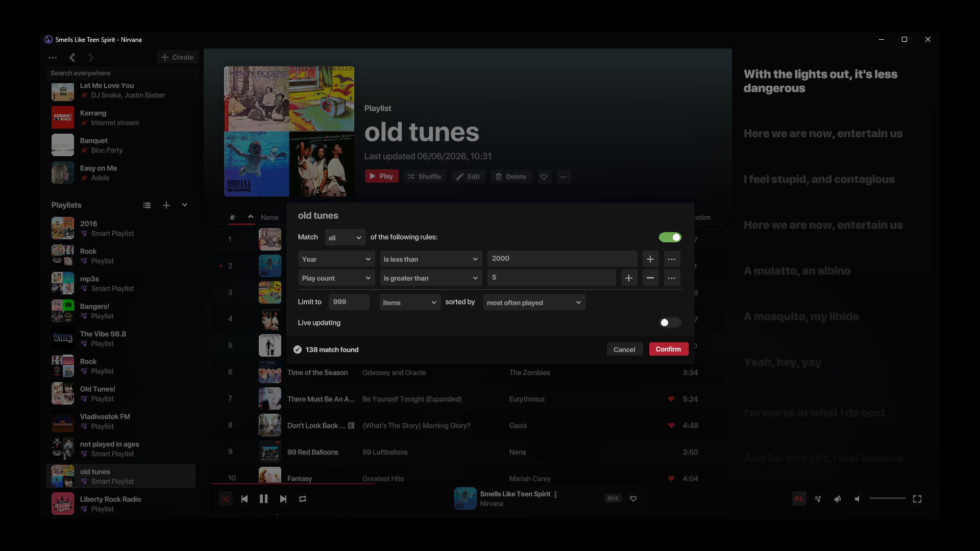Delete the old tunes playlist
Image resolution: width=980 pixels, height=551 pixels.
pos(511,177)
